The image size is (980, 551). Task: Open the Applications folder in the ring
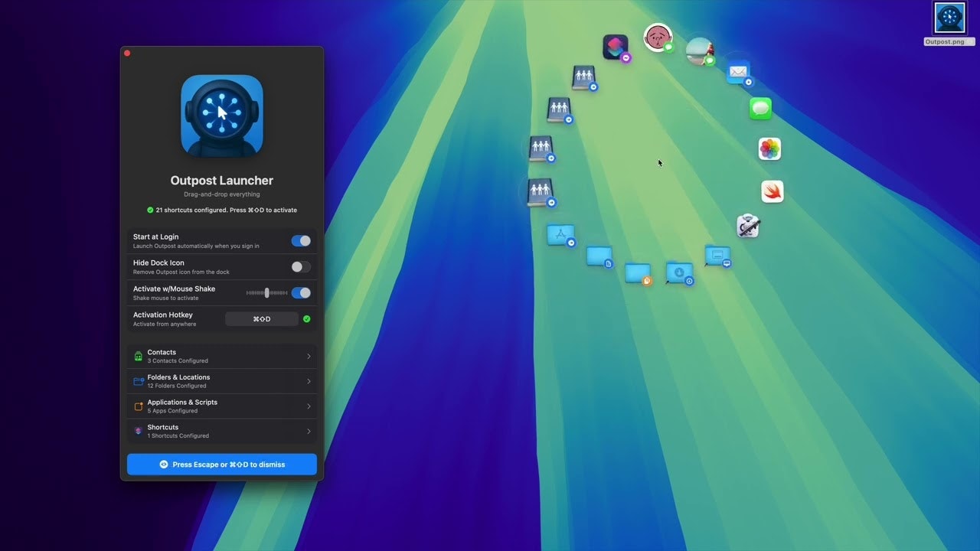(x=560, y=235)
